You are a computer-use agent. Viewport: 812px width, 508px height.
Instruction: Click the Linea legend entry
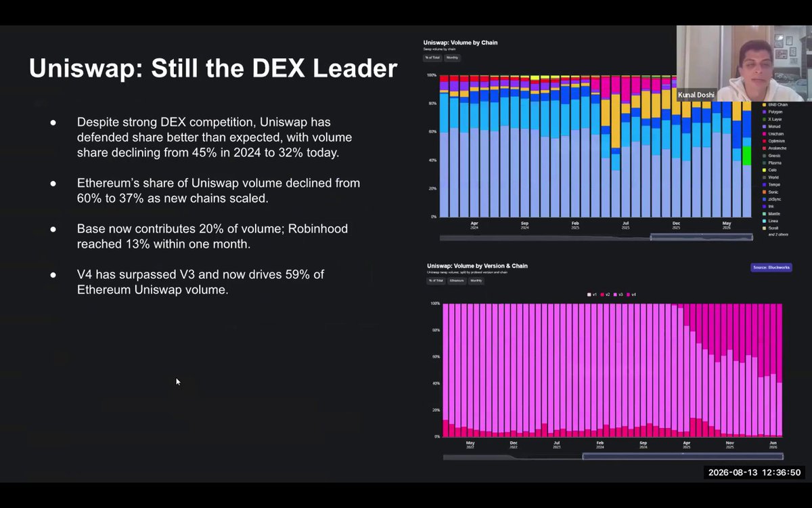tap(771, 221)
